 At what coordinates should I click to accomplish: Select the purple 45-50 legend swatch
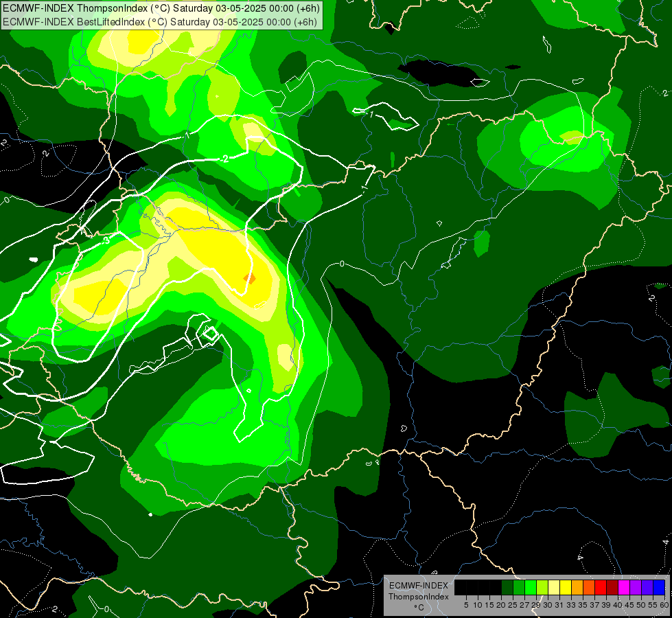coord(636,587)
